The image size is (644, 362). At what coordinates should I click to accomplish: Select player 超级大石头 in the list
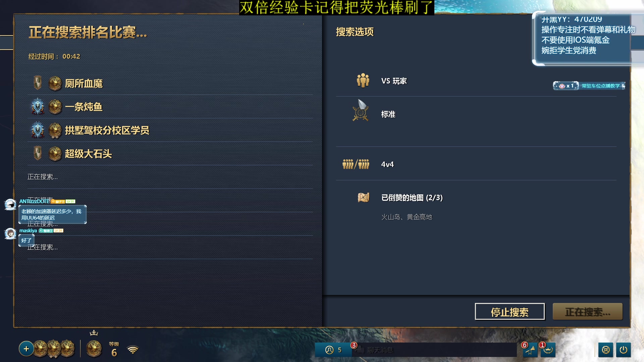(170, 154)
